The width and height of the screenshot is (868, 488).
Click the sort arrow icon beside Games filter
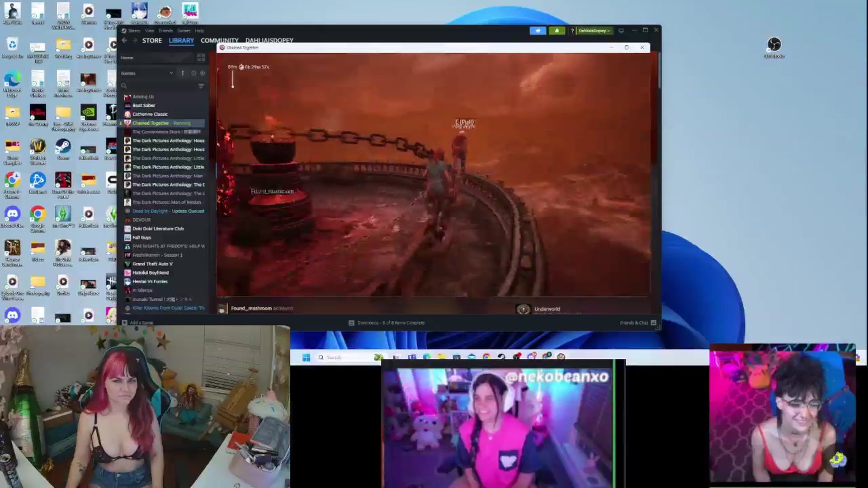tap(183, 73)
